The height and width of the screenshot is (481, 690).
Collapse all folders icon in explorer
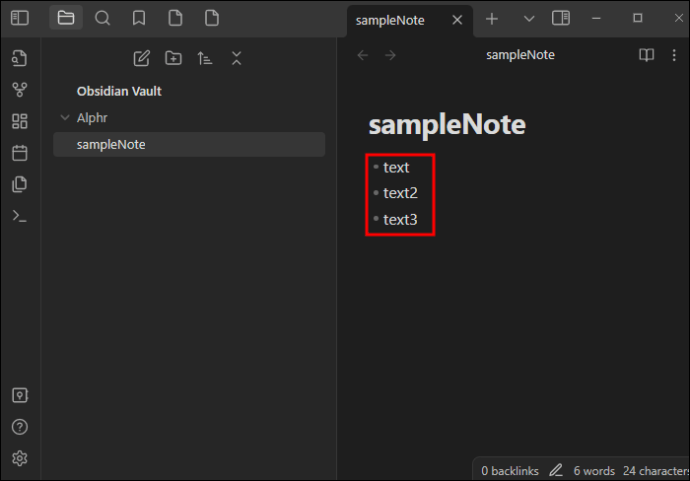pyautogui.click(x=237, y=58)
